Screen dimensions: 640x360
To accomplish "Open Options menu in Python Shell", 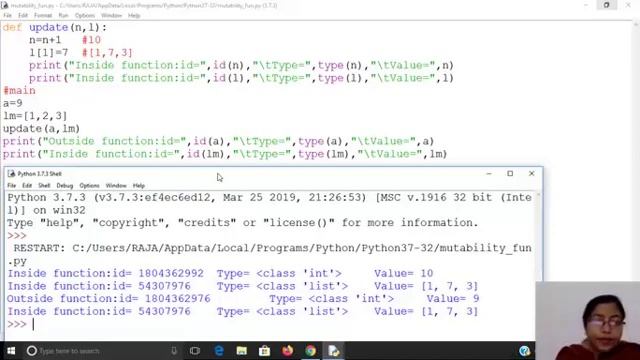I will (89, 186).
